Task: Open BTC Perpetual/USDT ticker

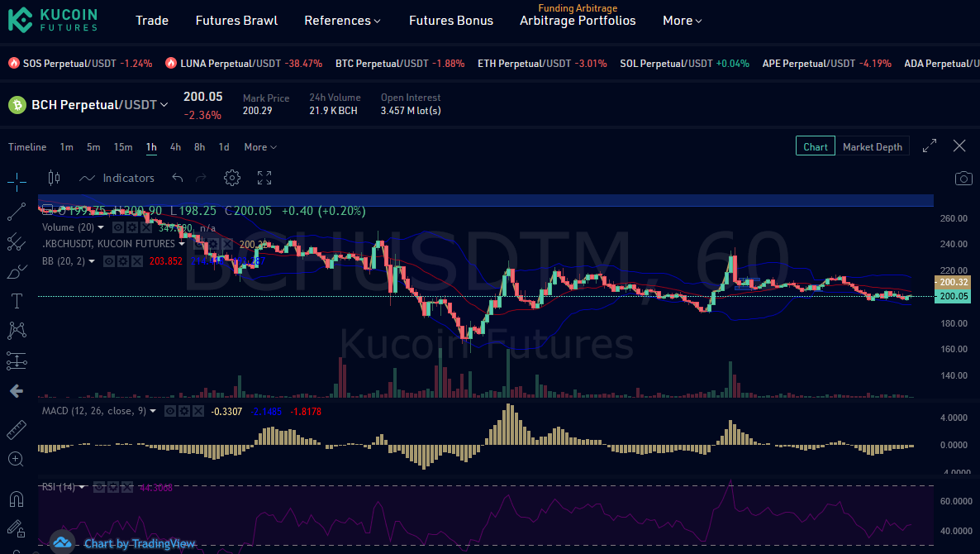Action: click(399, 63)
